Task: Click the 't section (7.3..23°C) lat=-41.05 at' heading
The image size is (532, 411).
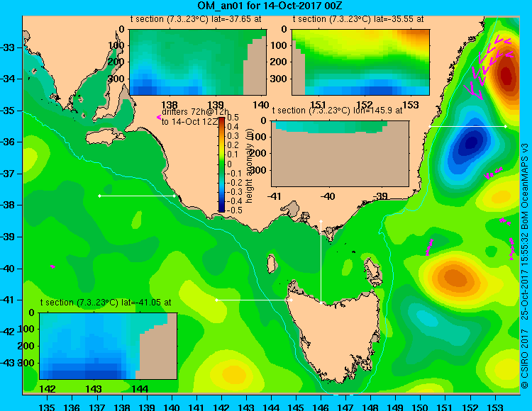Action: pos(106,303)
